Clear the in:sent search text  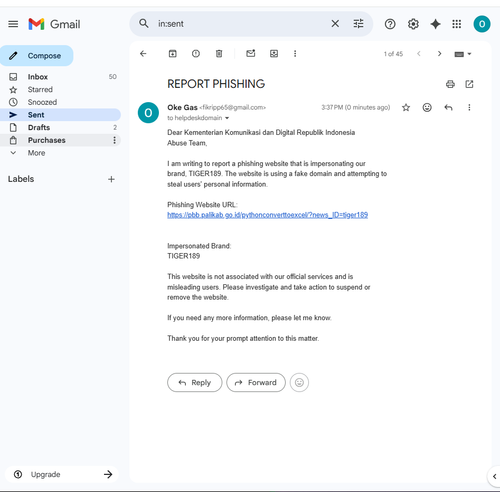click(335, 24)
